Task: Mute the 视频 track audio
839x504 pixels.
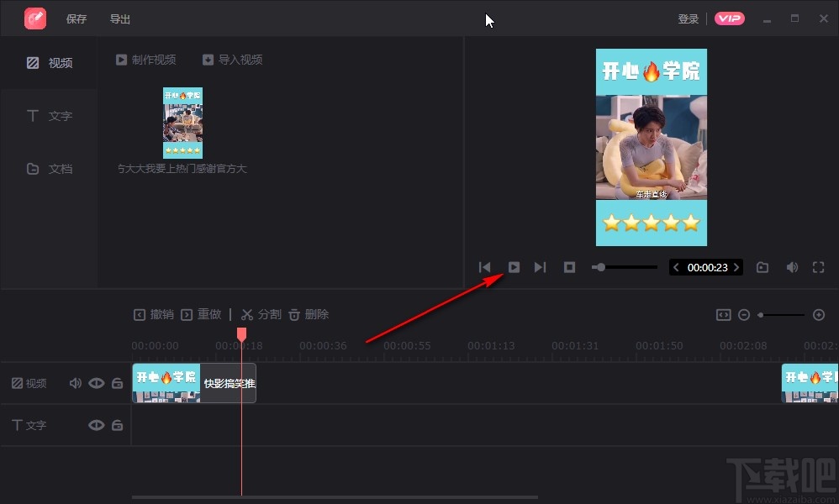Action: pyautogui.click(x=76, y=383)
